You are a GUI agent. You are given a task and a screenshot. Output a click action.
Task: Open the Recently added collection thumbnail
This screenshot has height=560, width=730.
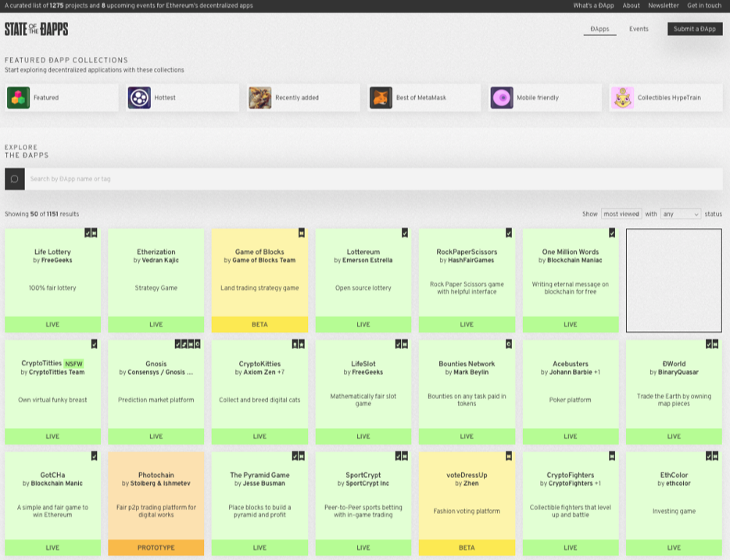259,98
